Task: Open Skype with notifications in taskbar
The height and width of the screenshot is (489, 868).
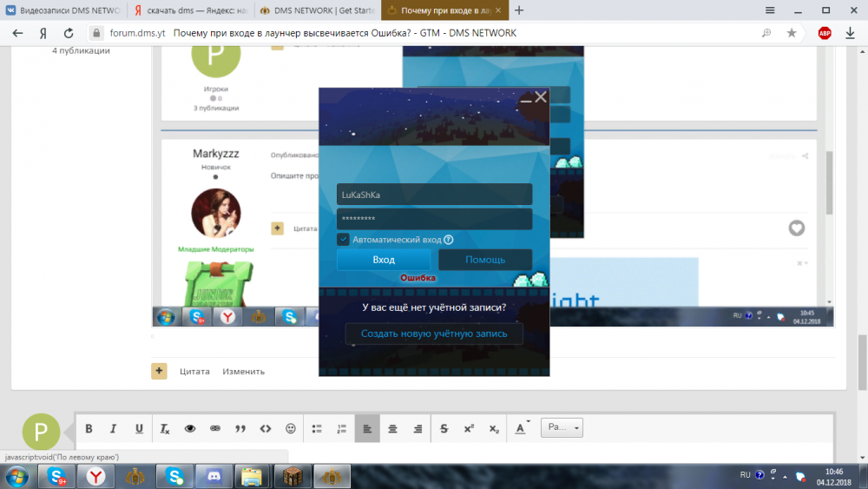Action: tap(56, 476)
